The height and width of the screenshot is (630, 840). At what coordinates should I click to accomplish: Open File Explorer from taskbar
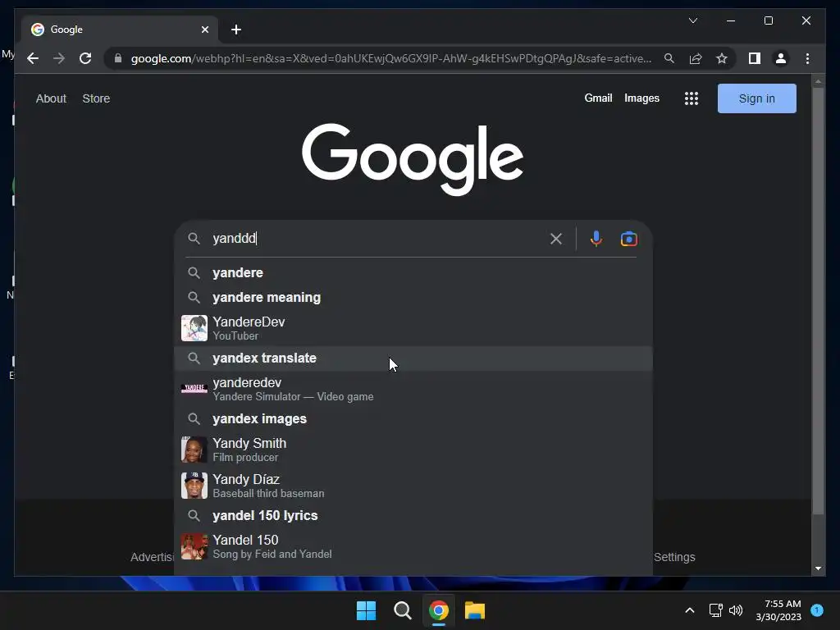(475, 610)
